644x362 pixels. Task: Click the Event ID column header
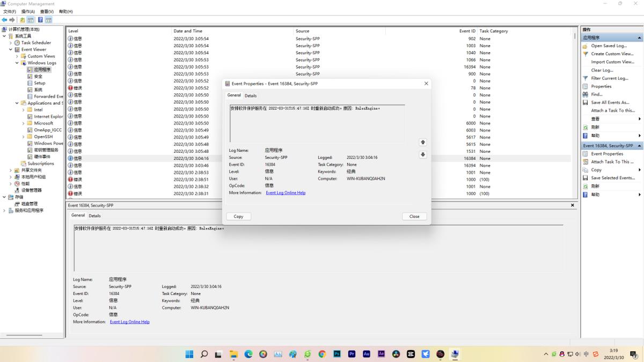[x=467, y=31]
